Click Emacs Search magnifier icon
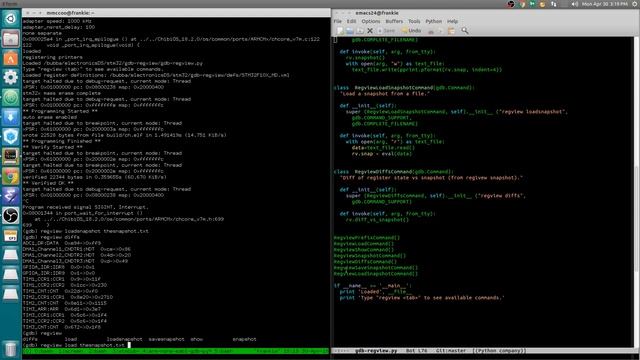The width and height of the screenshot is (640, 360). point(464,31)
